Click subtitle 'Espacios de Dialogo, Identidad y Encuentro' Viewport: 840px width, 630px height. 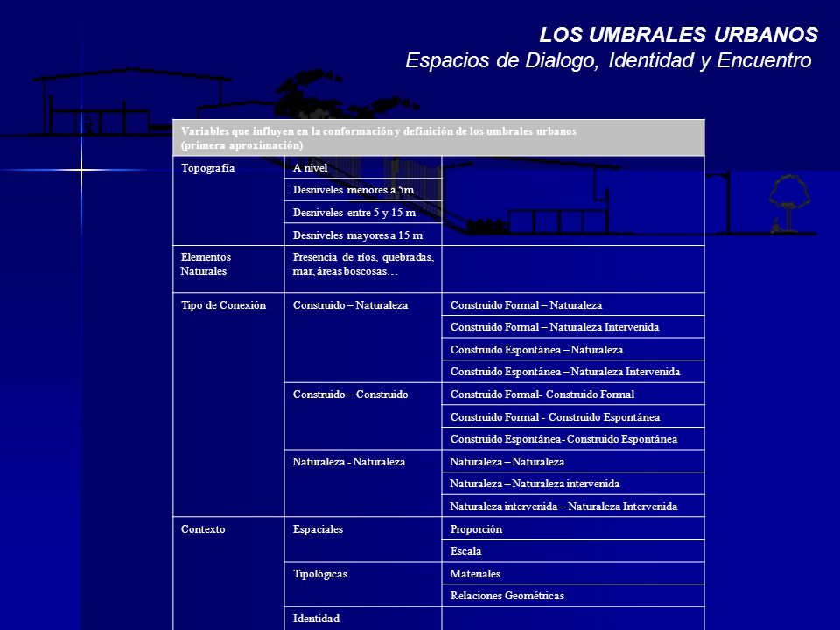(608, 60)
